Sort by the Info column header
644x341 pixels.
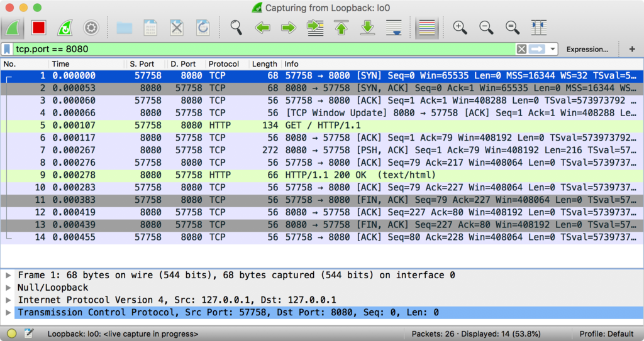[462, 64]
